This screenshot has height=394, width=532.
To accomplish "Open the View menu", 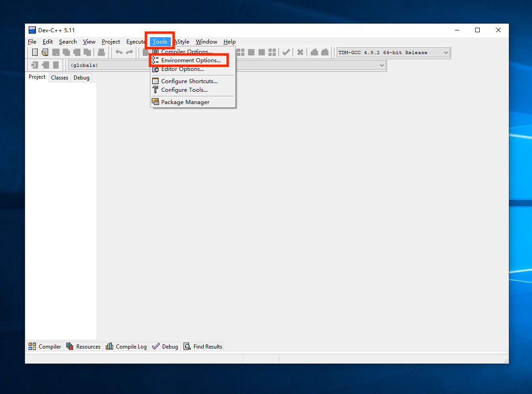I will (x=89, y=42).
